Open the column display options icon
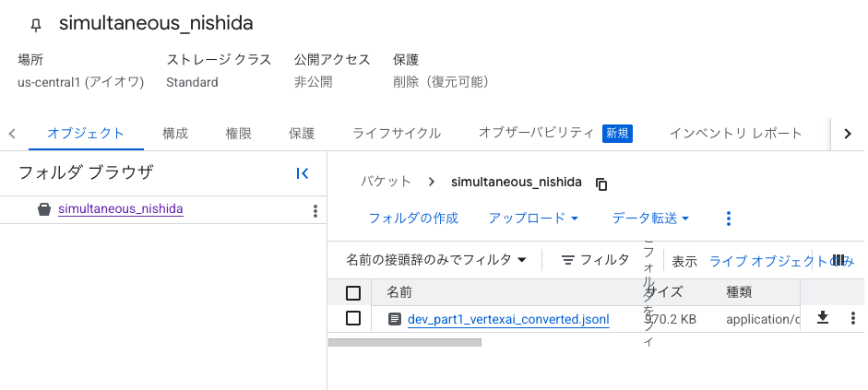Screen dimensions: 868x390 tap(838, 260)
